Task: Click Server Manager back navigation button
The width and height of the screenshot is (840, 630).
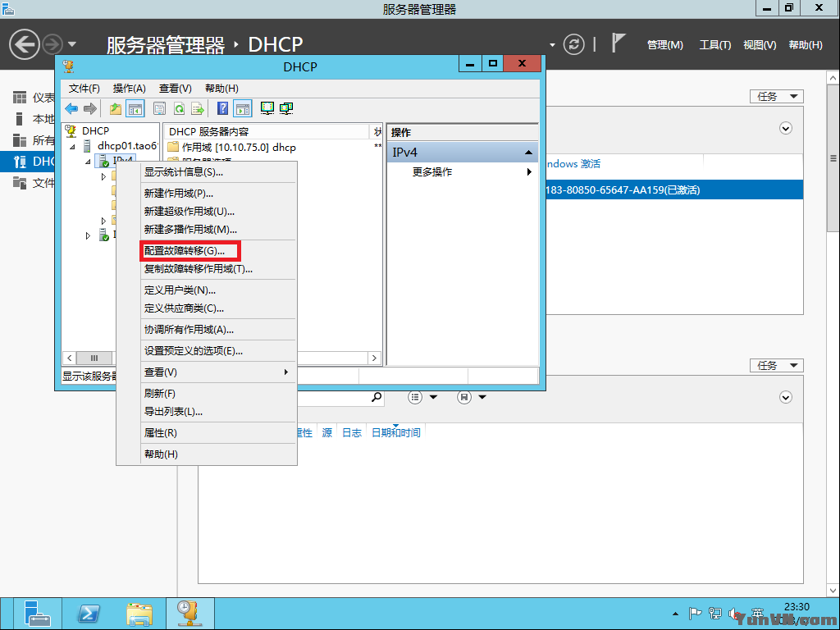Action: 25,44
